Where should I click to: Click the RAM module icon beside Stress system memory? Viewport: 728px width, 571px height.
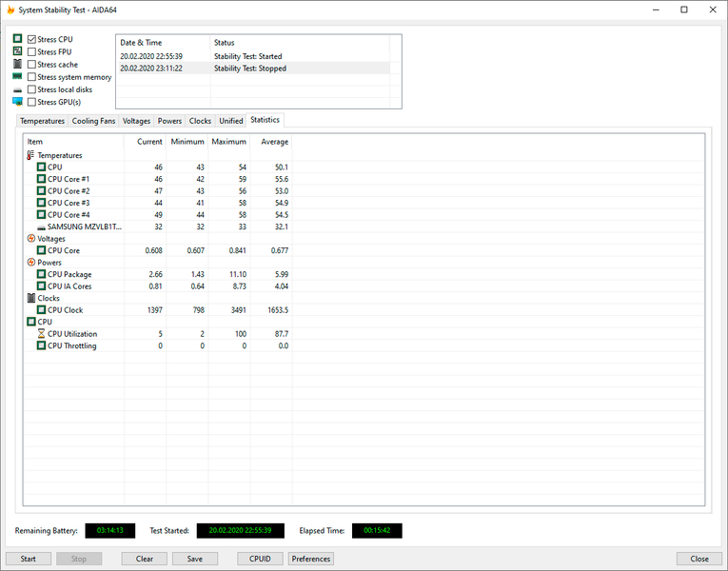18,76
